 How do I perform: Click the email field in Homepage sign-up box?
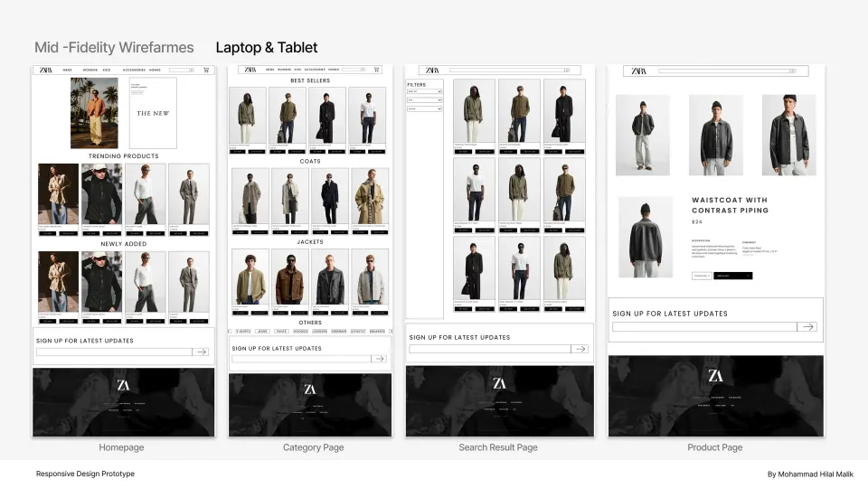point(114,352)
